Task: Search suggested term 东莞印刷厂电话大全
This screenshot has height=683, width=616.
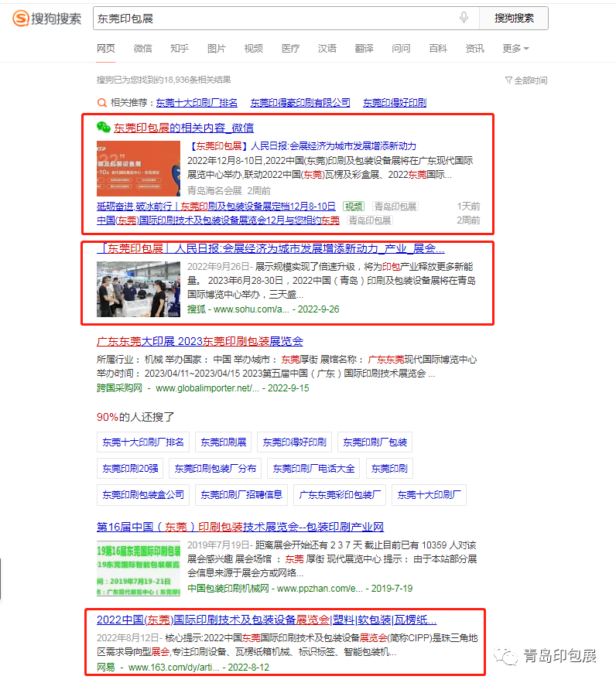Action: [313, 469]
